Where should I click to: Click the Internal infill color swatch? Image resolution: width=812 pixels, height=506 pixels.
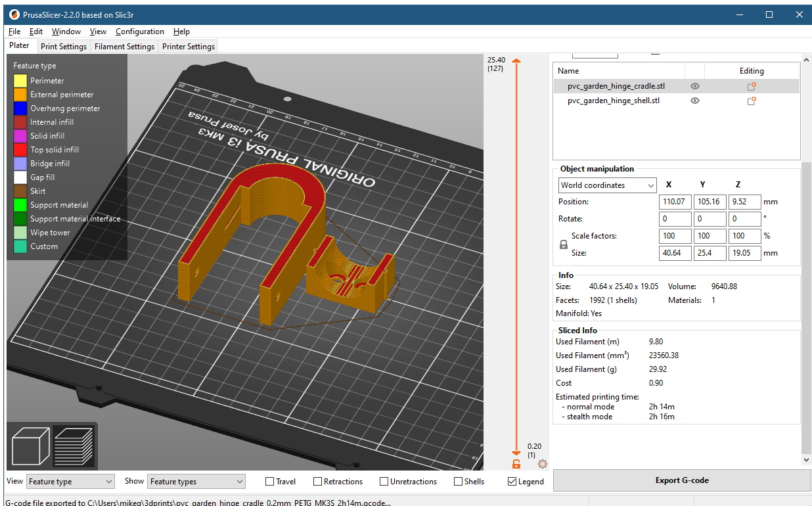pos(20,122)
